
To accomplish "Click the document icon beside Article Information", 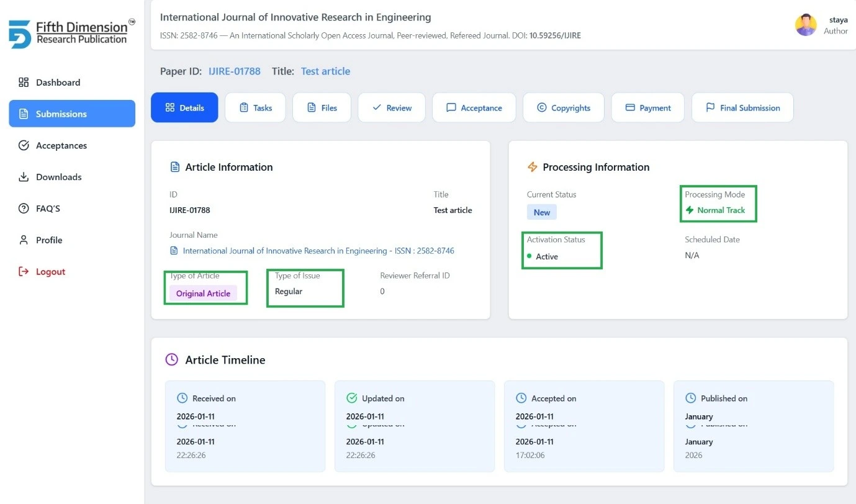I will pyautogui.click(x=175, y=167).
